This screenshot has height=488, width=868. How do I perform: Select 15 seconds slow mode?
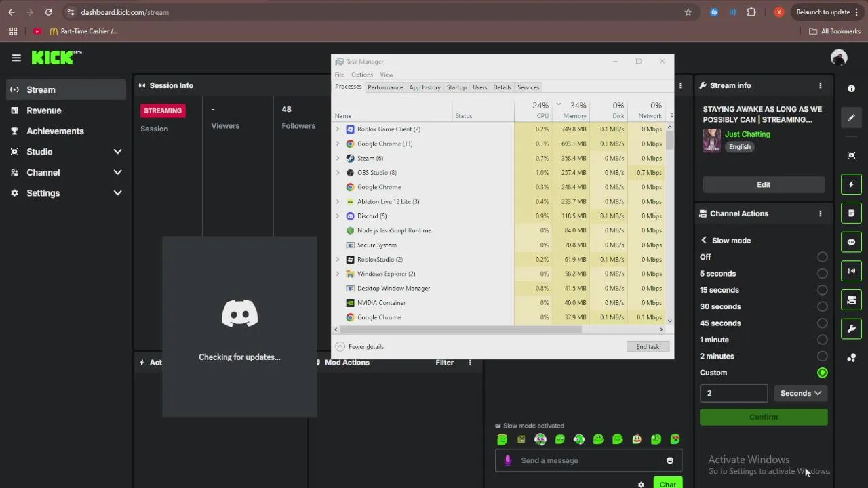(823, 290)
